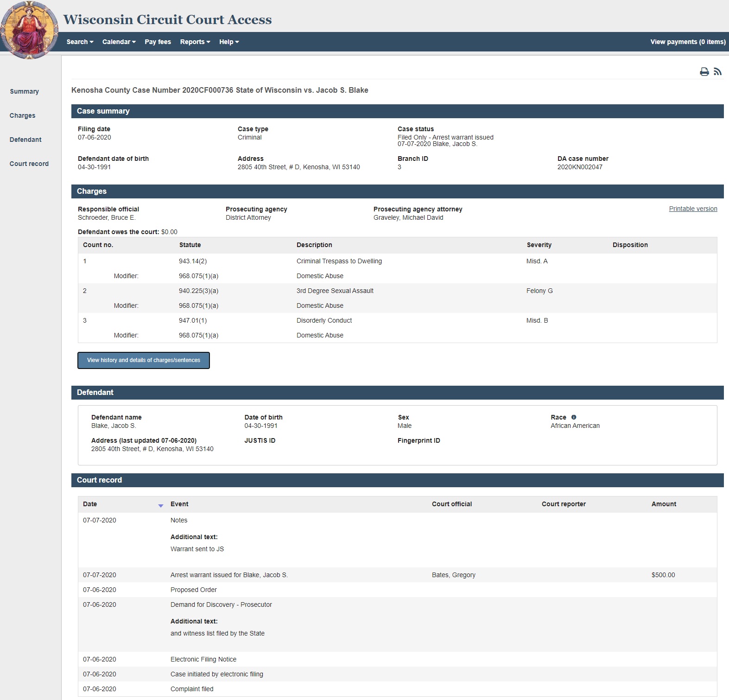Screen dimensions: 729x700
Task: Jump to Summary section in sidebar
Action: (x=24, y=91)
